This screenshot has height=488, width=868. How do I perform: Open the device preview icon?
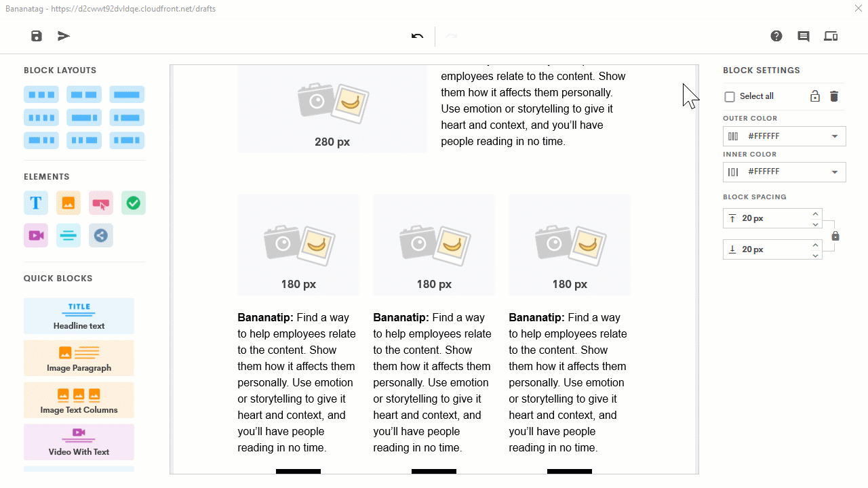[831, 36]
